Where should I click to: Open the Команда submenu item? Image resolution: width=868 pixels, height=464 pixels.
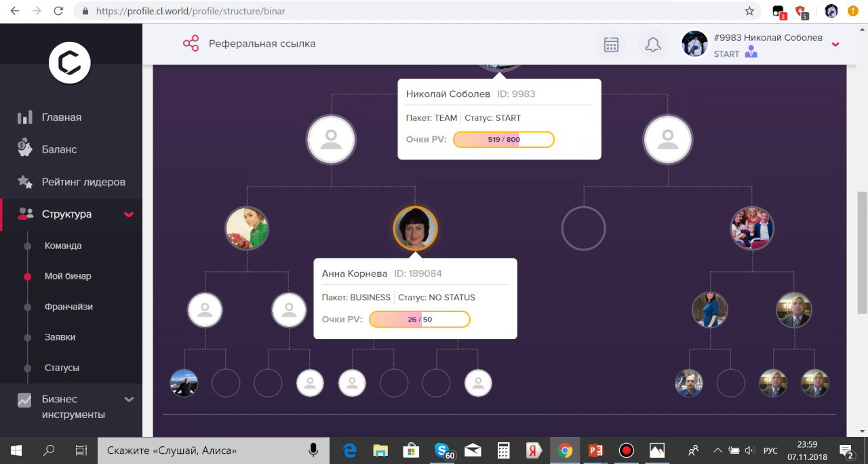[x=63, y=246]
